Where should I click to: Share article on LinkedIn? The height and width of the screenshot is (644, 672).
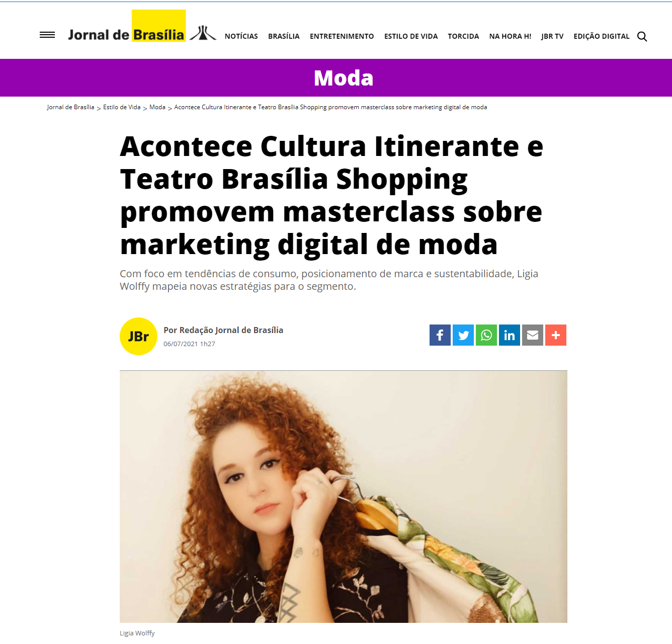pyautogui.click(x=510, y=335)
